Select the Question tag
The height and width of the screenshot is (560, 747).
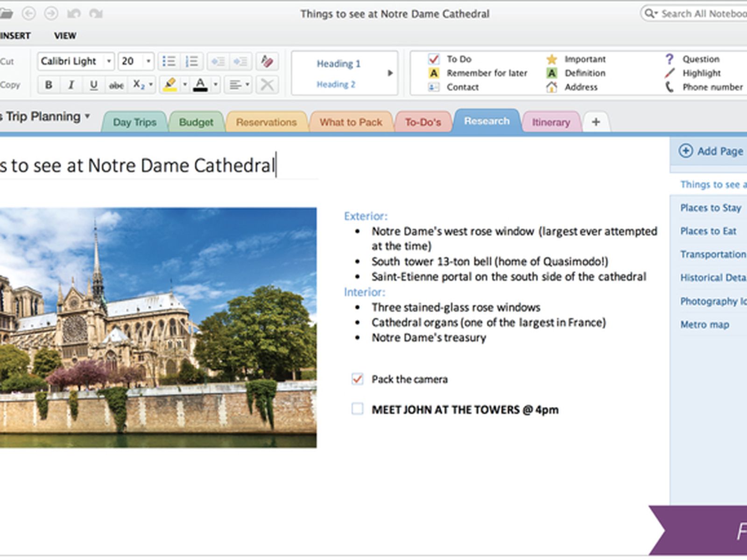coord(692,59)
